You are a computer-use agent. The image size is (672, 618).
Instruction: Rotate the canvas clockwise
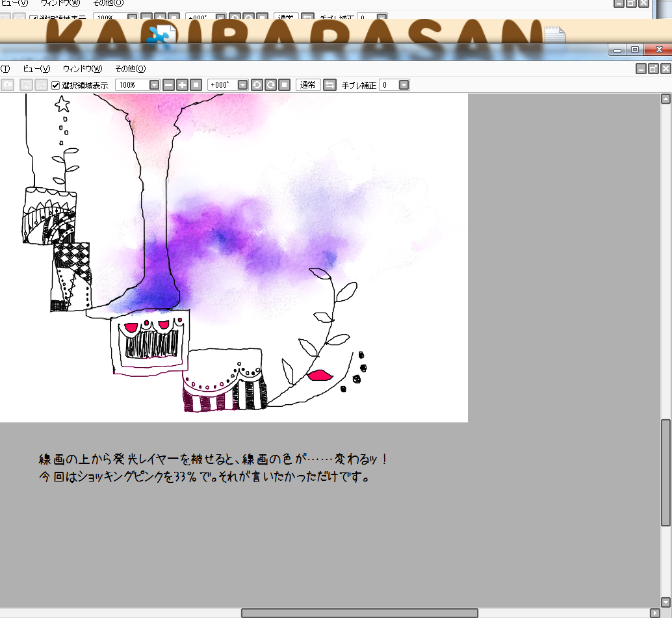[270, 85]
